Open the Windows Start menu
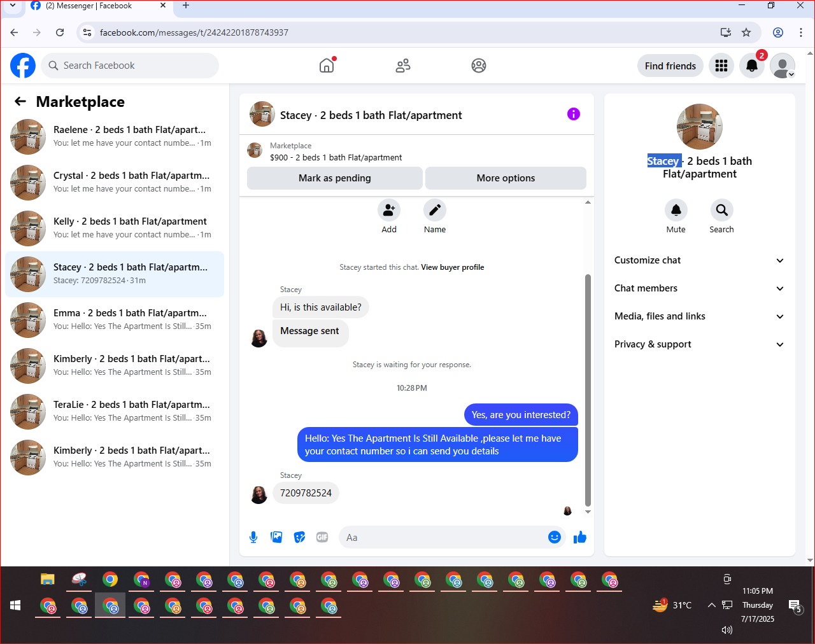This screenshot has width=815, height=644. click(x=15, y=605)
